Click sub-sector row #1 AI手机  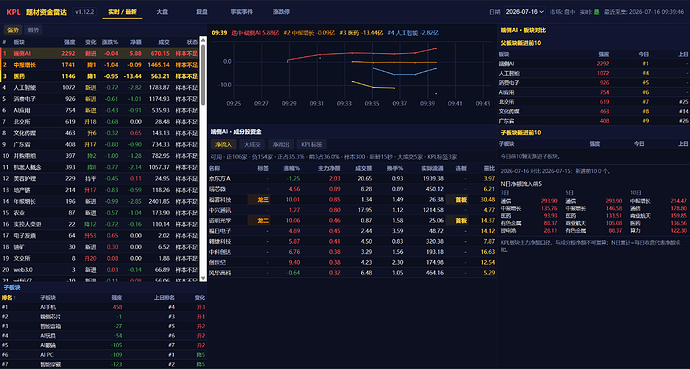click(x=104, y=307)
